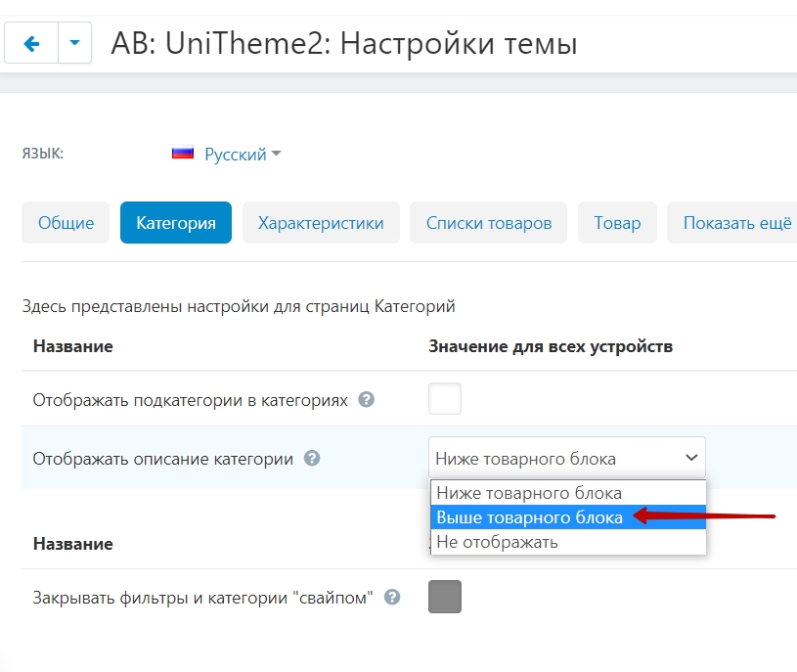The height and width of the screenshot is (672, 797).
Task: Go to the Списки товаров tab
Action: pos(489,223)
